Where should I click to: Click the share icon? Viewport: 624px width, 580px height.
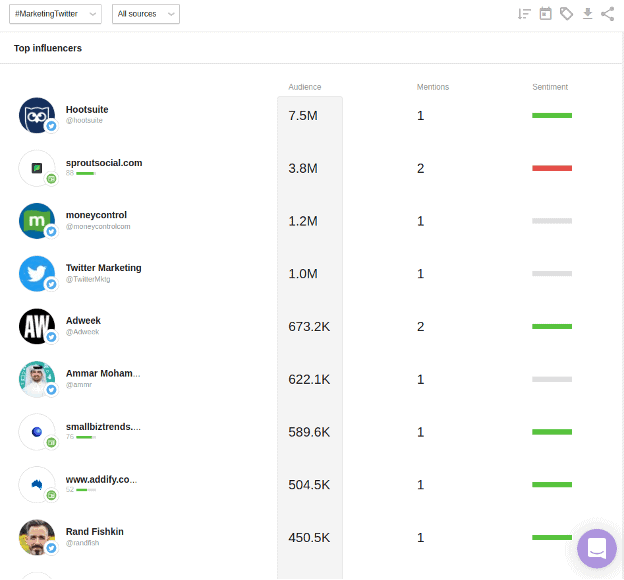pyautogui.click(x=608, y=14)
